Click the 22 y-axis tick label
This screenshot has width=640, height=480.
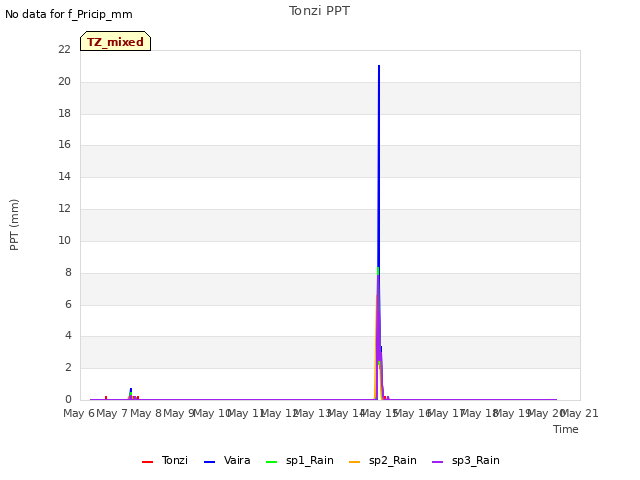pos(64,50)
